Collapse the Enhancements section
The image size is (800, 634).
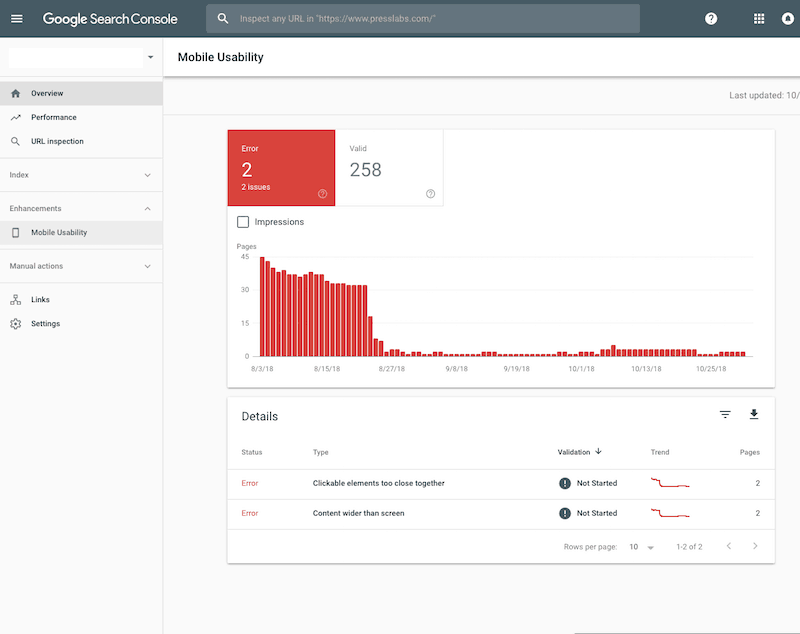pyautogui.click(x=81, y=209)
